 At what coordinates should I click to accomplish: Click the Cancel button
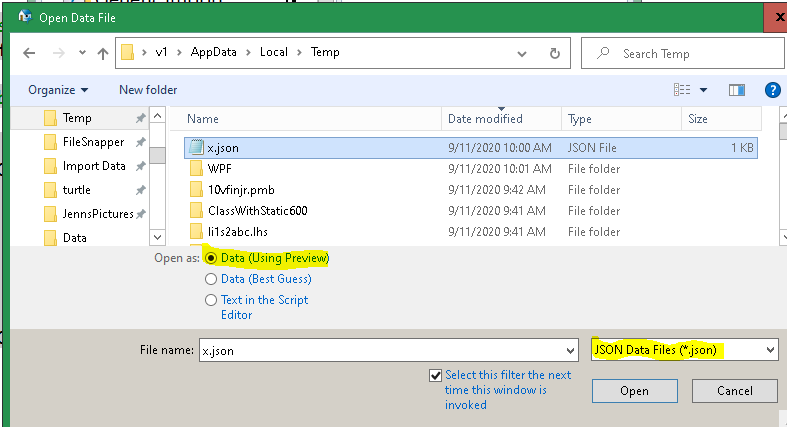(x=734, y=390)
